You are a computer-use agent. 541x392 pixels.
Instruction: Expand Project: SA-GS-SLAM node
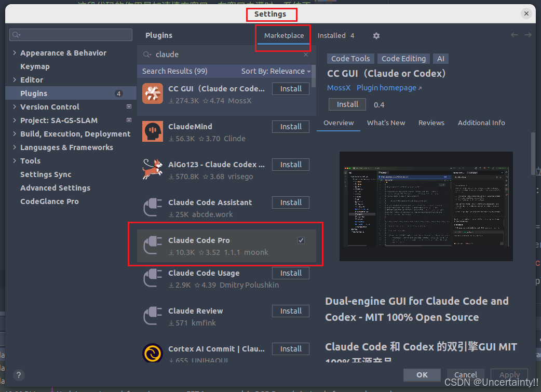click(15, 120)
